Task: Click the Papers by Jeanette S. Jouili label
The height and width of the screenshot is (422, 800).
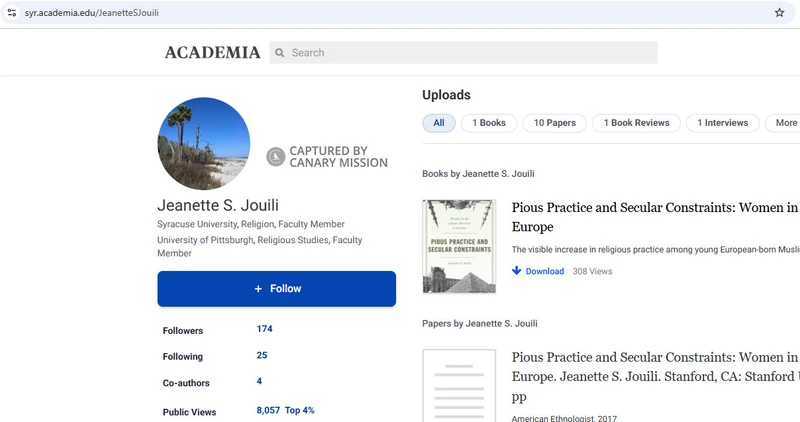Action: 480,324
